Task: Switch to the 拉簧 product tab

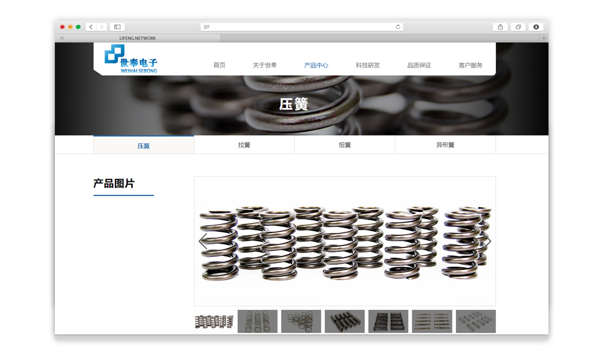Action: point(245,145)
